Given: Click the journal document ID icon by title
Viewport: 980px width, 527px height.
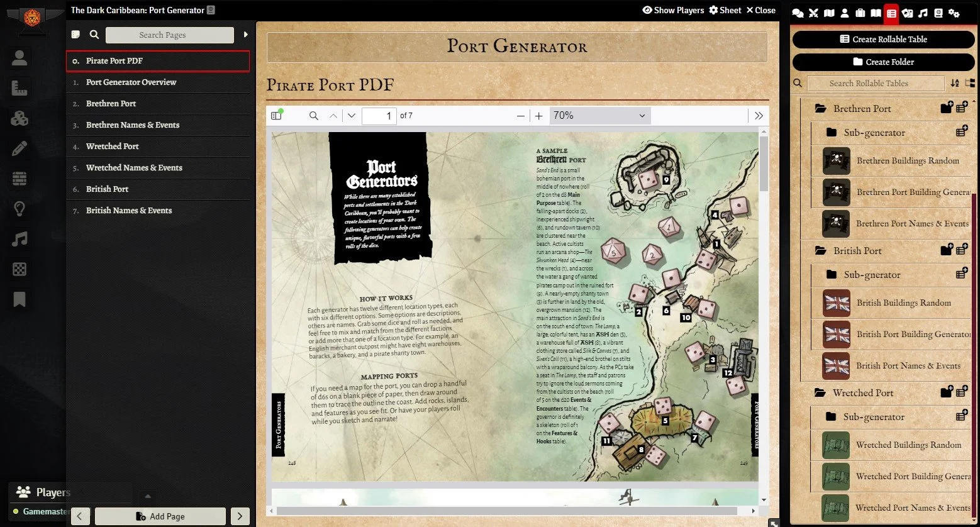Looking at the screenshot, I should pyautogui.click(x=211, y=10).
